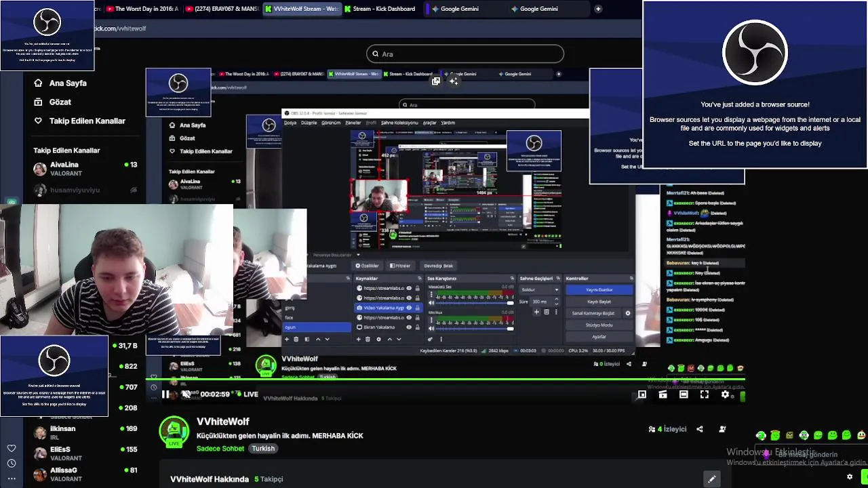The height and width of the screenshot is (488, 868).
Task: Select the face scene in OBS
Action: tap(317, 317)
